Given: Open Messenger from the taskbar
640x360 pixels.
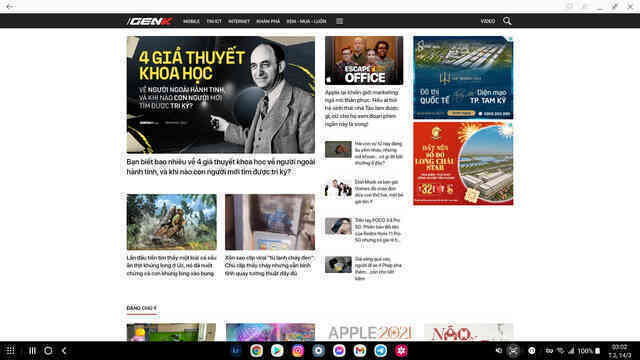Looking at the screenshot, I should 339,351.
